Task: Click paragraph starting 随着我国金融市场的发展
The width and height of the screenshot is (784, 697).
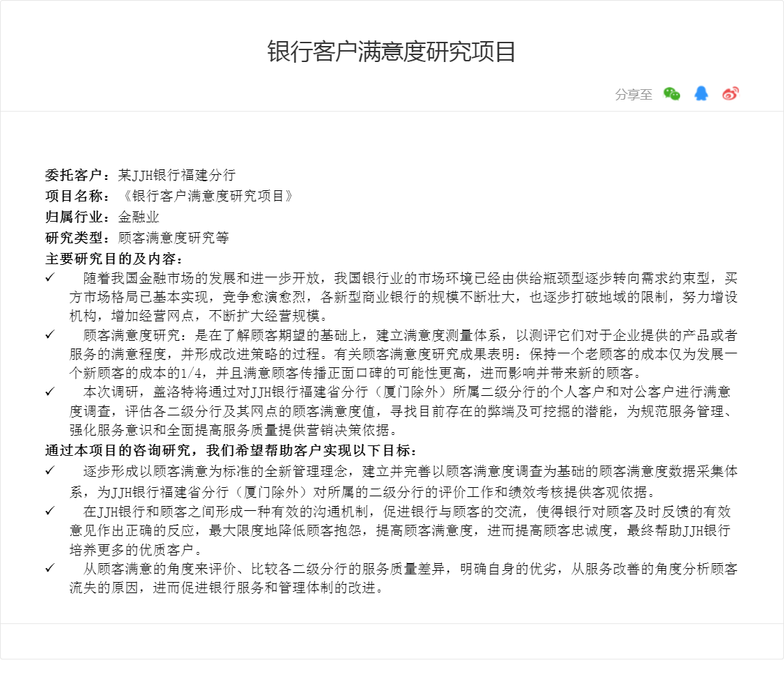Action: [x=403, y=297]
